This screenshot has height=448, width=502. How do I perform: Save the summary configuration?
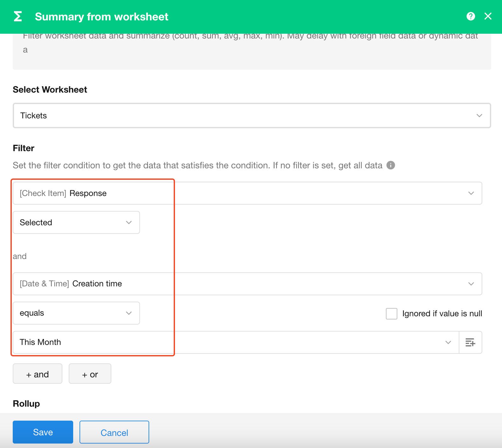point(43,432)
